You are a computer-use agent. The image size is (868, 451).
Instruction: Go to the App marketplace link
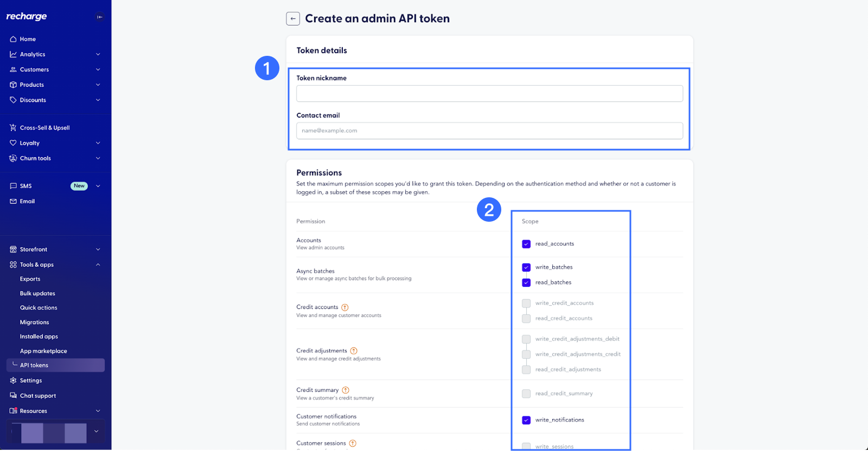pos(43,351)
